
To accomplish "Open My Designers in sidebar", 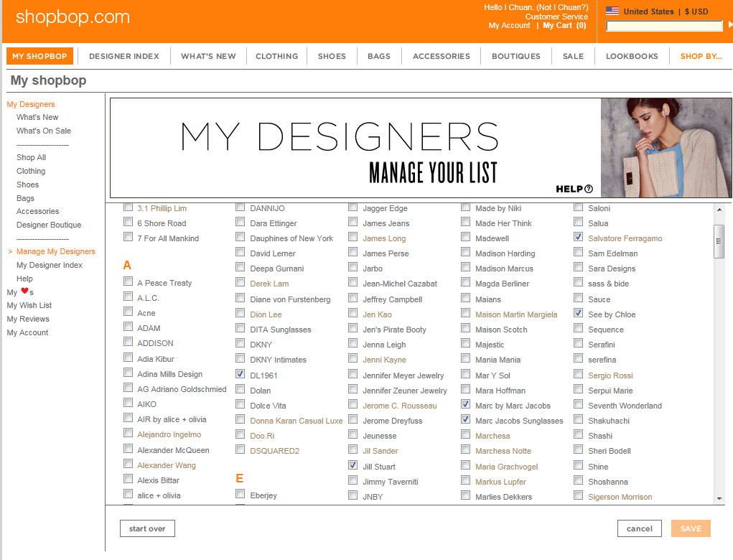I will coord(31,104).
